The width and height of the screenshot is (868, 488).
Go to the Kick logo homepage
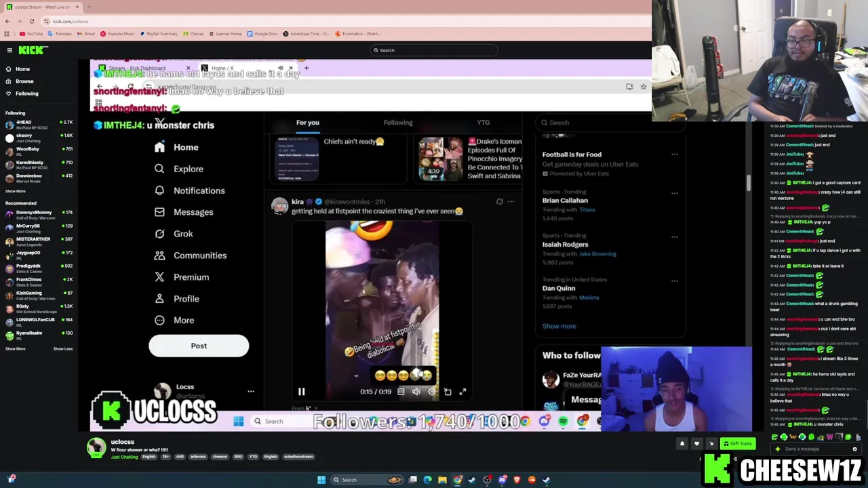click(33, 50)
